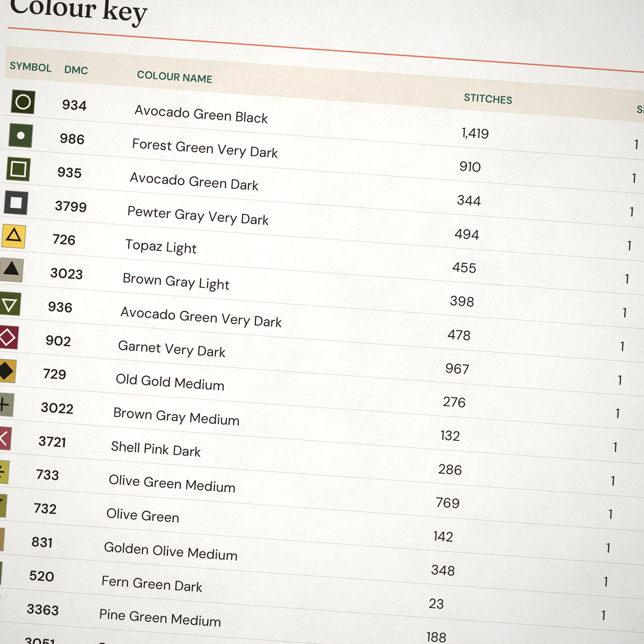Click the filled dot symbol for DMC 986

coord(21,136)
